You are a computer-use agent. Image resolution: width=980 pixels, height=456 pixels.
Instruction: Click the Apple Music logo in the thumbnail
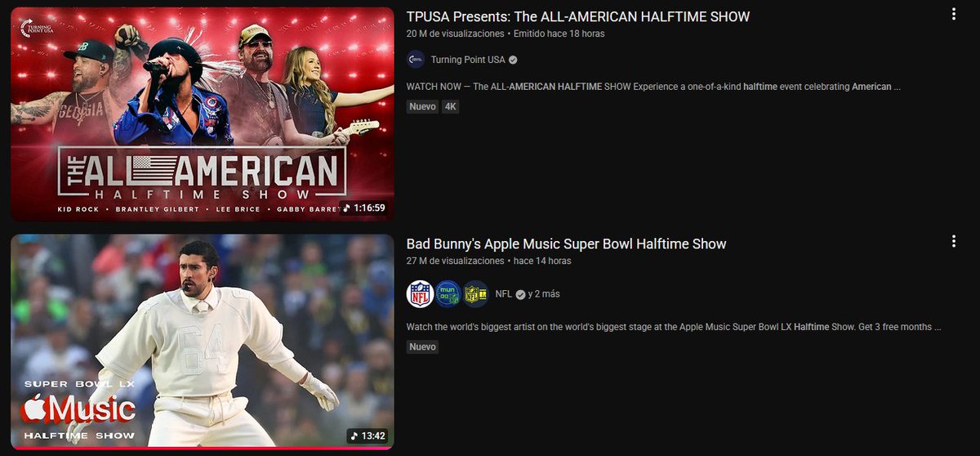pos(78,409)
